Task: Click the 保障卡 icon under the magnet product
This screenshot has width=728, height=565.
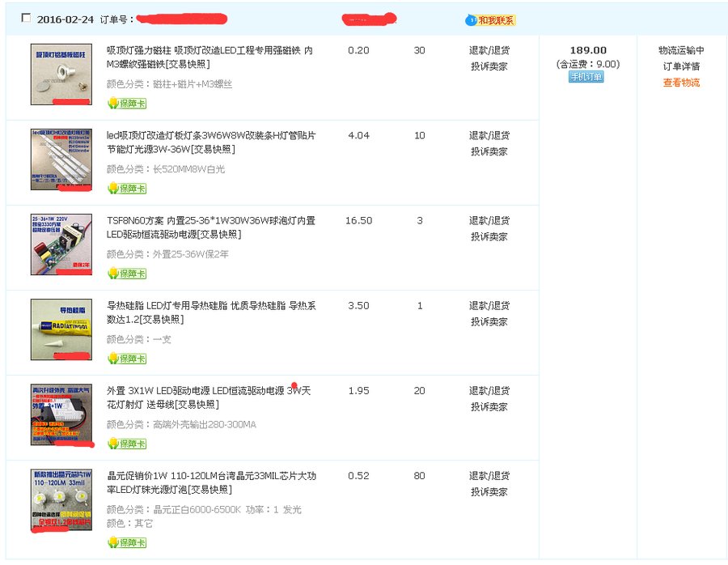Action: pos(129,103)
